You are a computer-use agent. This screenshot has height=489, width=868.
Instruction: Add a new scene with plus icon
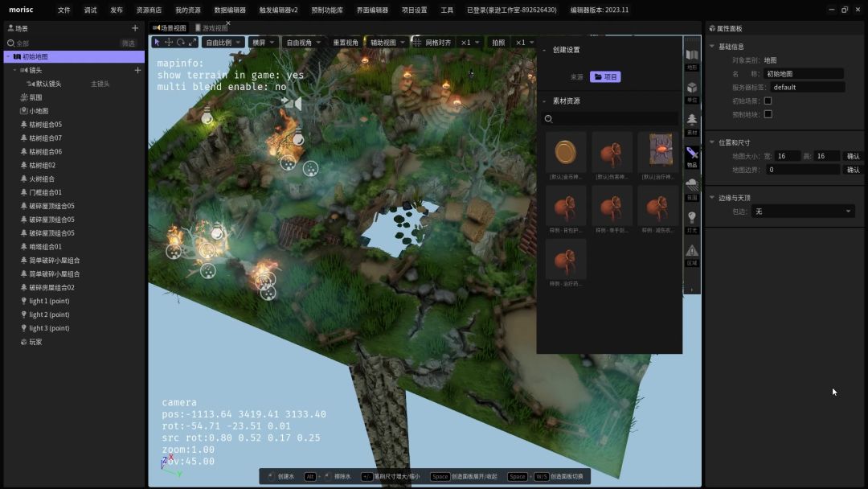coord(135,28)
